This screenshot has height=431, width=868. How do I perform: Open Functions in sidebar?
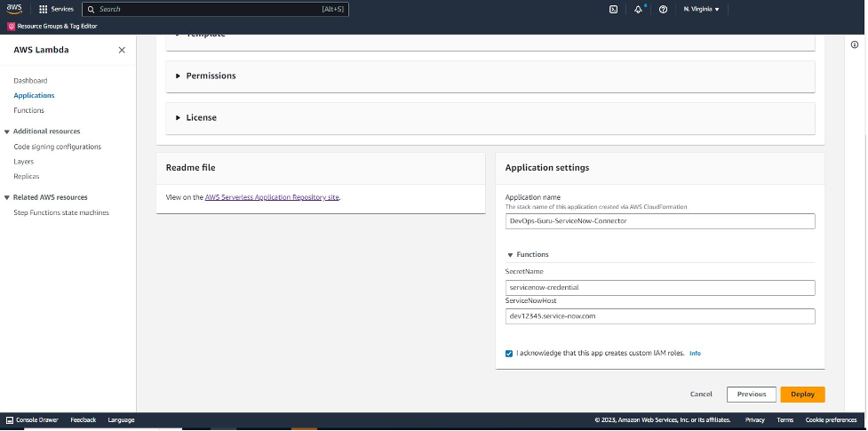pyautogui.click(x=28, y=110)
